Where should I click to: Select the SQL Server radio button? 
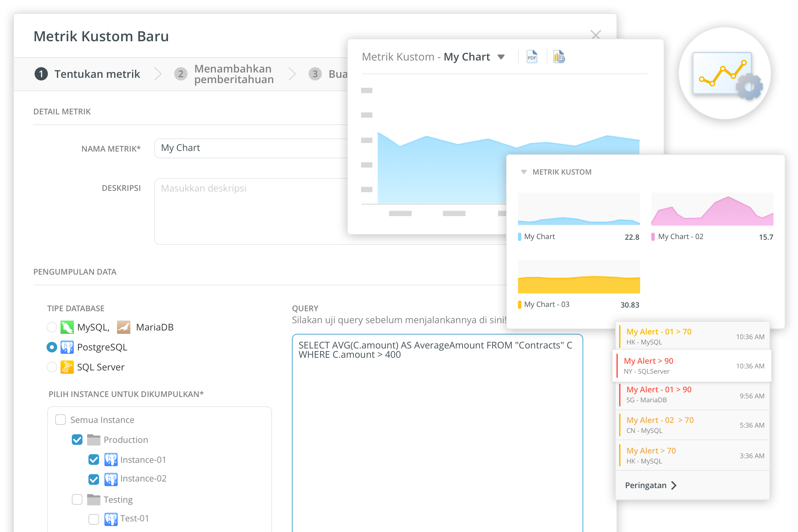pyautogui.click(x=52, y=367)
